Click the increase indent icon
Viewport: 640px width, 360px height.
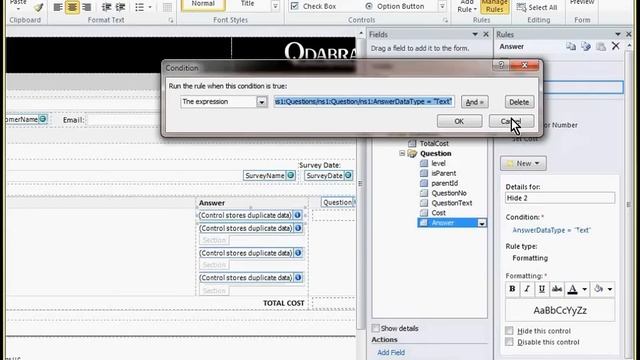120,7
